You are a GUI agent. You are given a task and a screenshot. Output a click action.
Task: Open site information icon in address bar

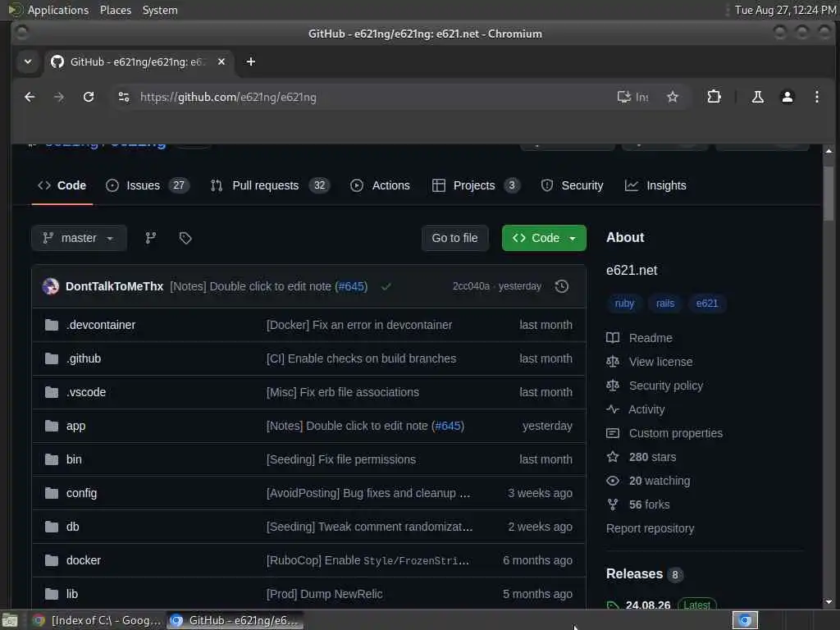124,97
